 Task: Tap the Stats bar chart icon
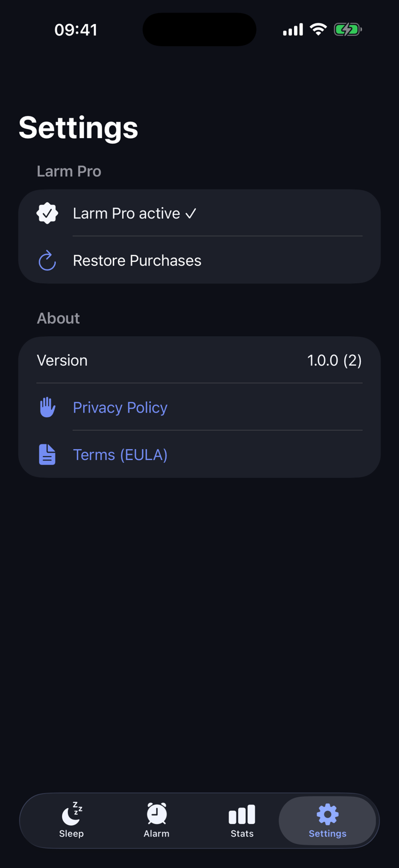point(242,814)
